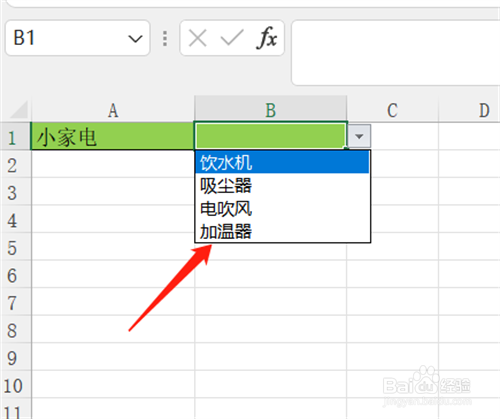Select row 3 header
Viewport: 500px width, 419px height.
pos(15,192)
